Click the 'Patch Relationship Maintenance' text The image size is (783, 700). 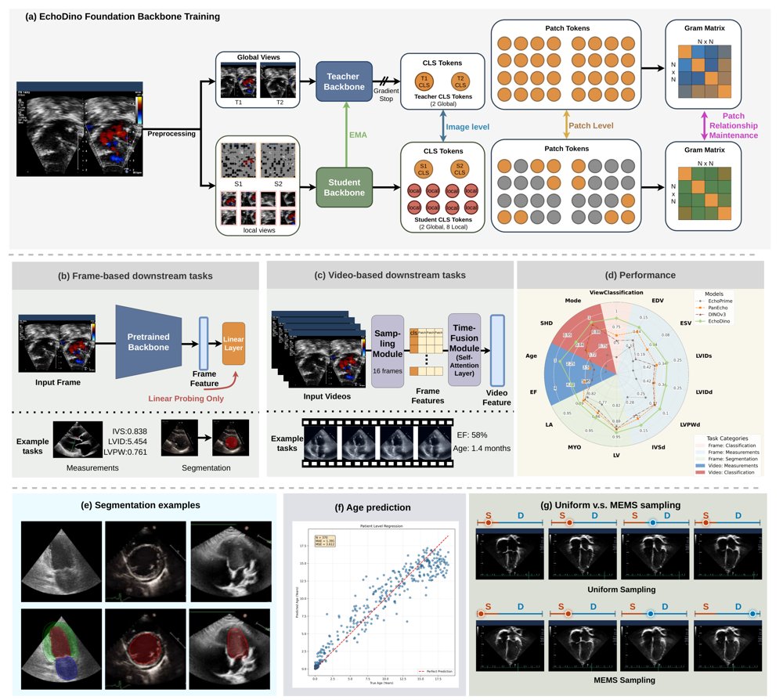(x=733, y=125)
